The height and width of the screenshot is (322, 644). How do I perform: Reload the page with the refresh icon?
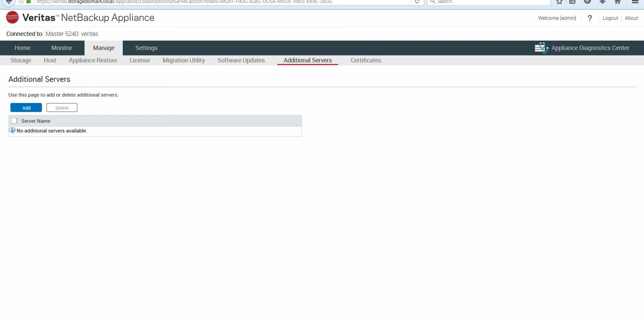(x=417, y=2)
